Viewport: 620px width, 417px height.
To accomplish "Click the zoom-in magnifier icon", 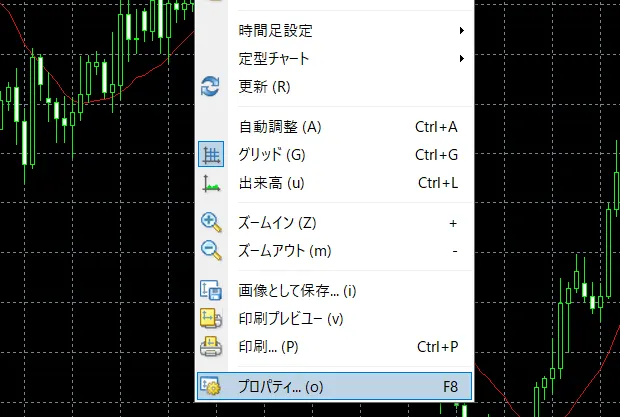I will (211, 222).
